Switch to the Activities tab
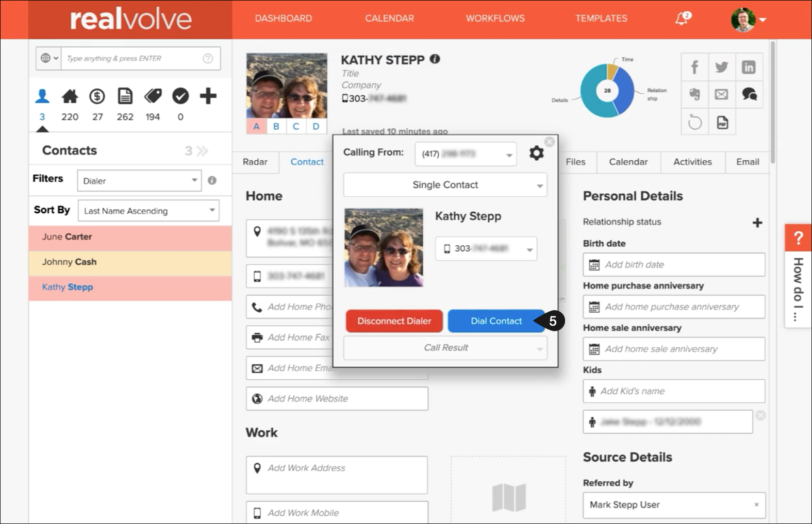The width and height of the screenshot is (812, 524). tap(692, 162)
